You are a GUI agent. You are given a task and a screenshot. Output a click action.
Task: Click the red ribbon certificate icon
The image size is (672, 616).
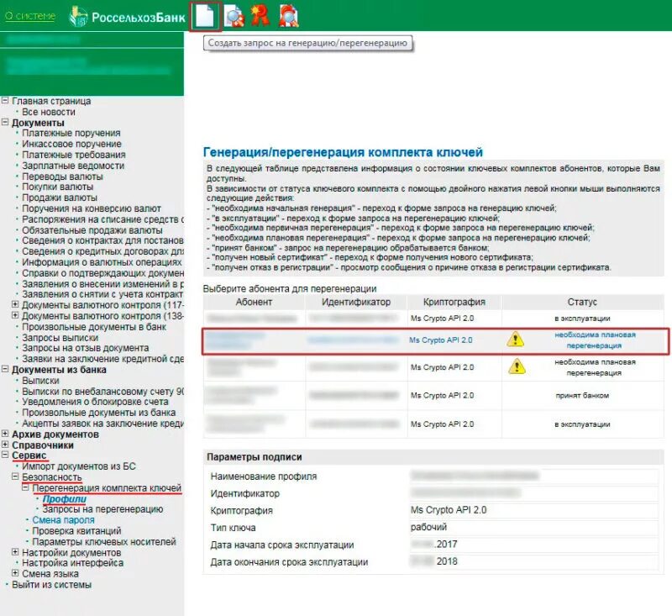260,16
